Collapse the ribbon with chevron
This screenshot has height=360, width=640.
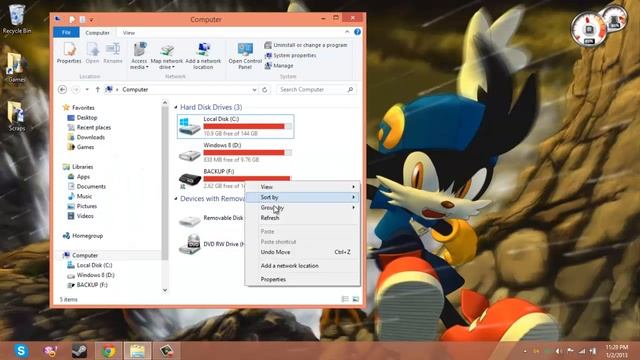[x=347, y=32]
